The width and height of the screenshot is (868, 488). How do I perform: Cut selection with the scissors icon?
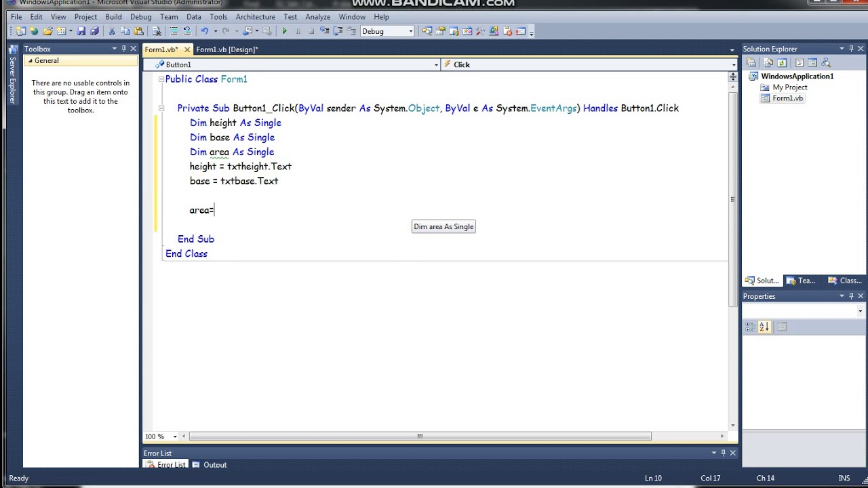[x=112, y=31]
